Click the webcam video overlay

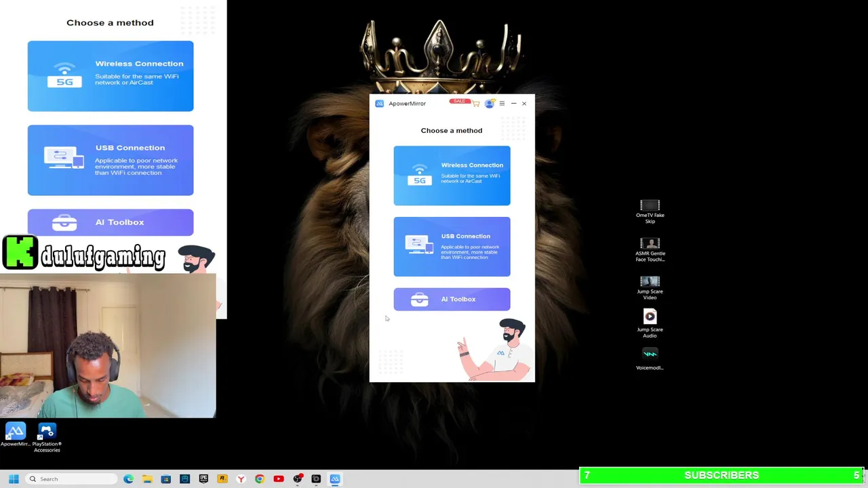(x=108, y=346)
